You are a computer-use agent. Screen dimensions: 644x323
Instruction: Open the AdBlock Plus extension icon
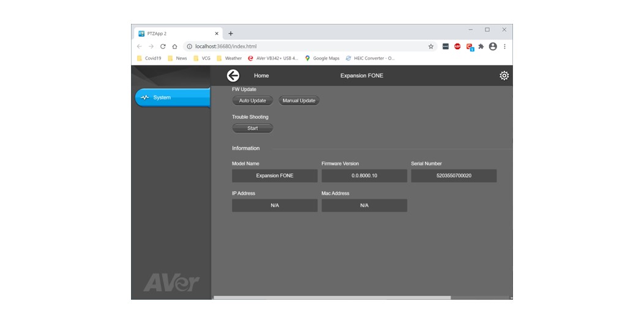pos(457,47)
